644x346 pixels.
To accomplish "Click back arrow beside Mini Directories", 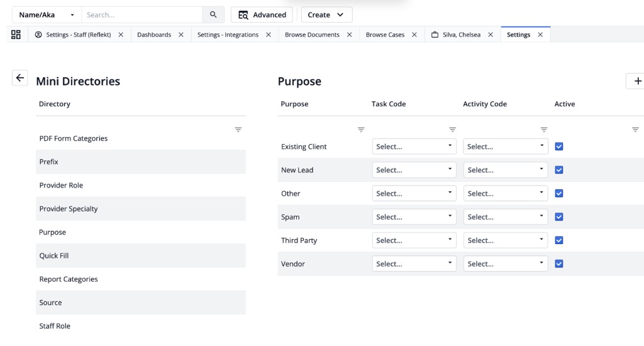I will point(19,77).
